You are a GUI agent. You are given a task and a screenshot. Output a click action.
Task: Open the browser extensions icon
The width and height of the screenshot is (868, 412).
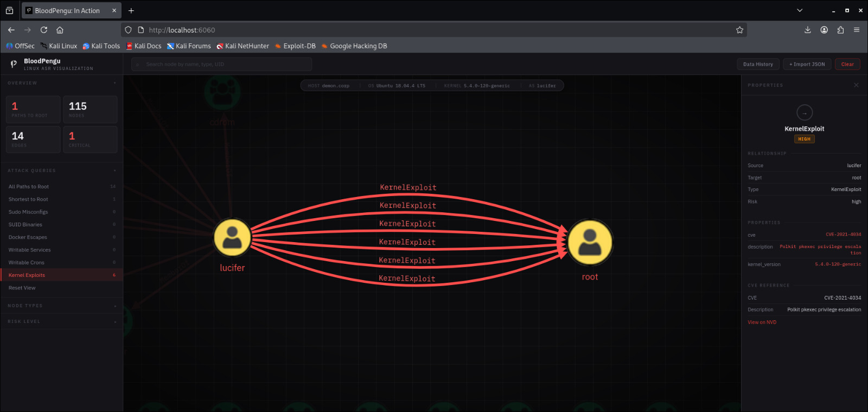[x=840, y=30]
